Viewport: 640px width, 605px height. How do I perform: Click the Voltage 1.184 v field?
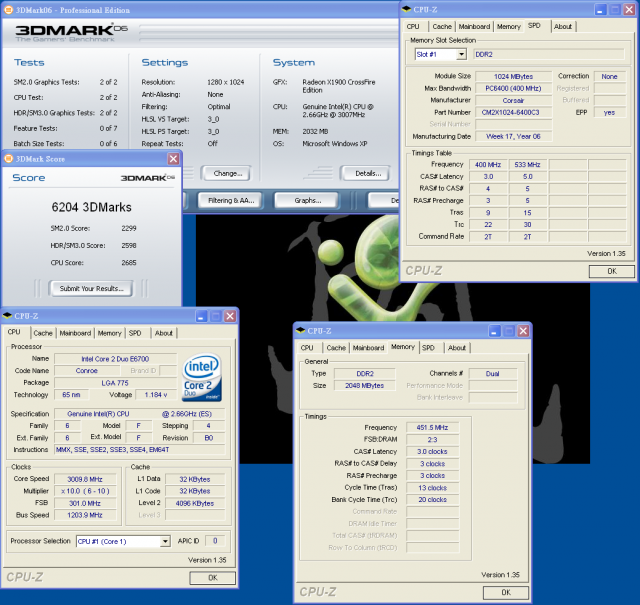156,395
